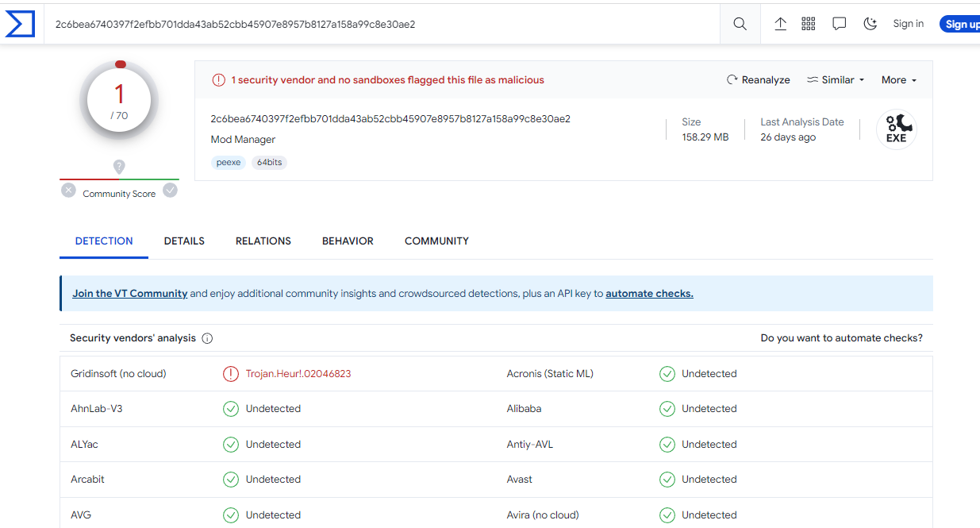Click the EXE file type icon
Screen dimensions: 980x528
coord(896,129)
